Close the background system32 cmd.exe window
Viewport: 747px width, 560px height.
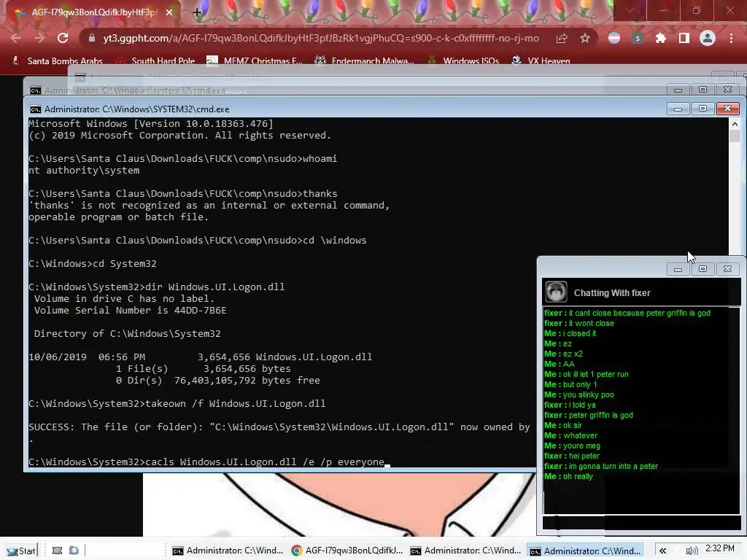[x=727, y=90]
